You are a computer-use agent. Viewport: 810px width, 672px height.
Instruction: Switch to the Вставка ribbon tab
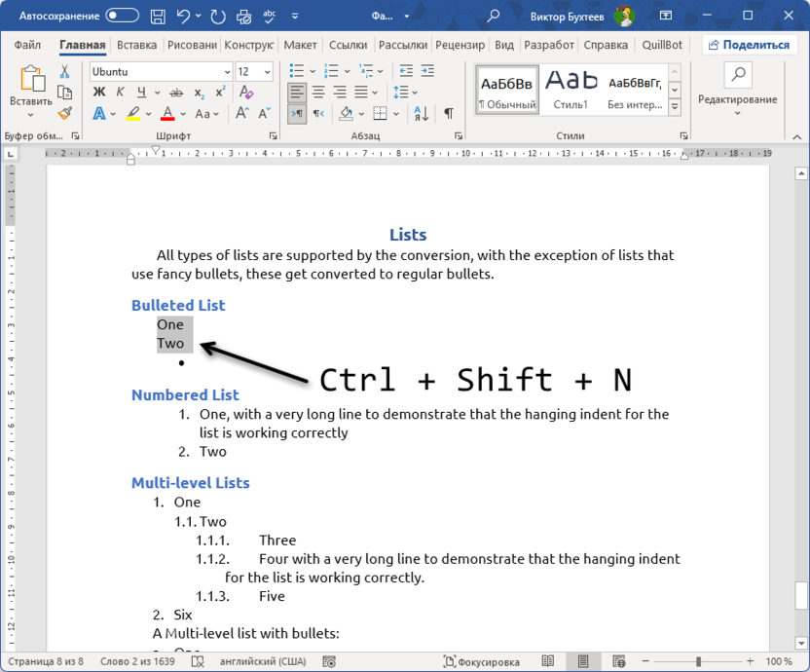click(x=136, y=44)
